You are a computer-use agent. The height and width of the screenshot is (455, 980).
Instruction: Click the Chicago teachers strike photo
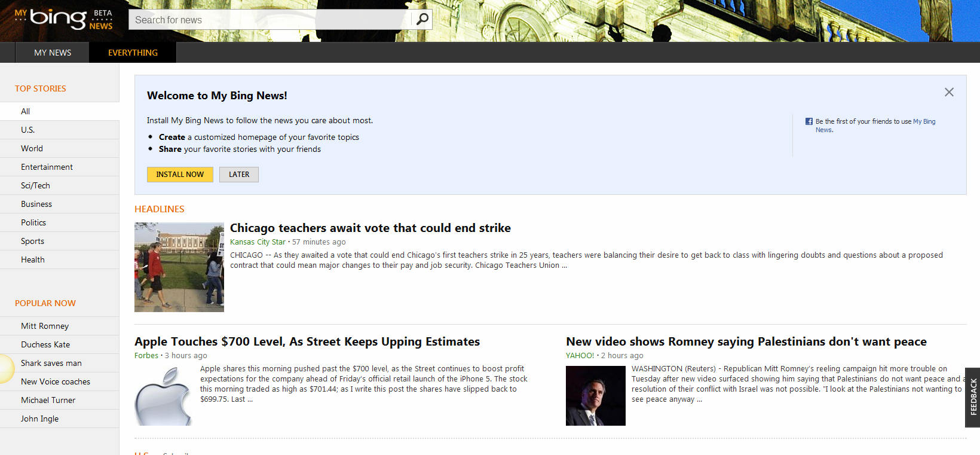click(x=179, y=267)
